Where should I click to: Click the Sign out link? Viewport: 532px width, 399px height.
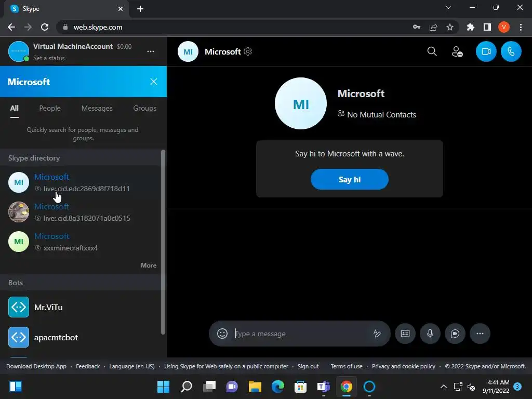tap(308, 366)
